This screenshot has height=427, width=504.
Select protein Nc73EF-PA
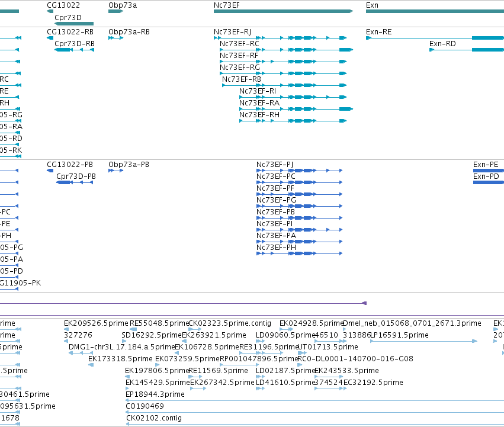276,236
